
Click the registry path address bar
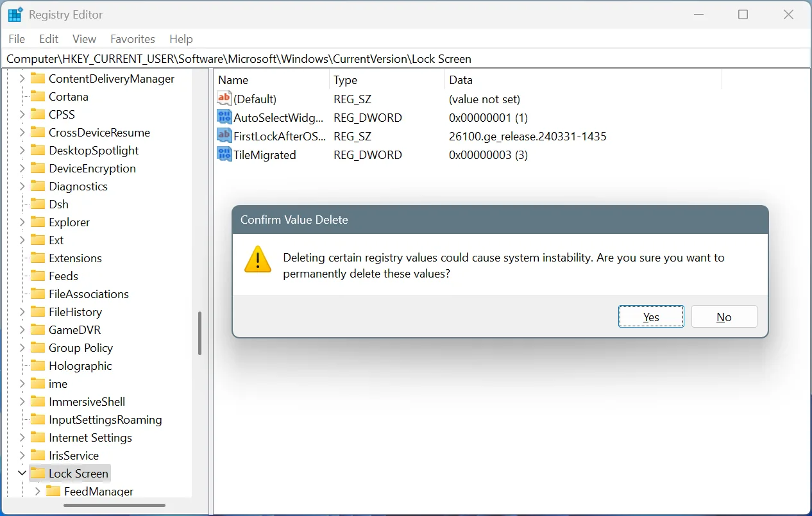click(x=406, y=59)
